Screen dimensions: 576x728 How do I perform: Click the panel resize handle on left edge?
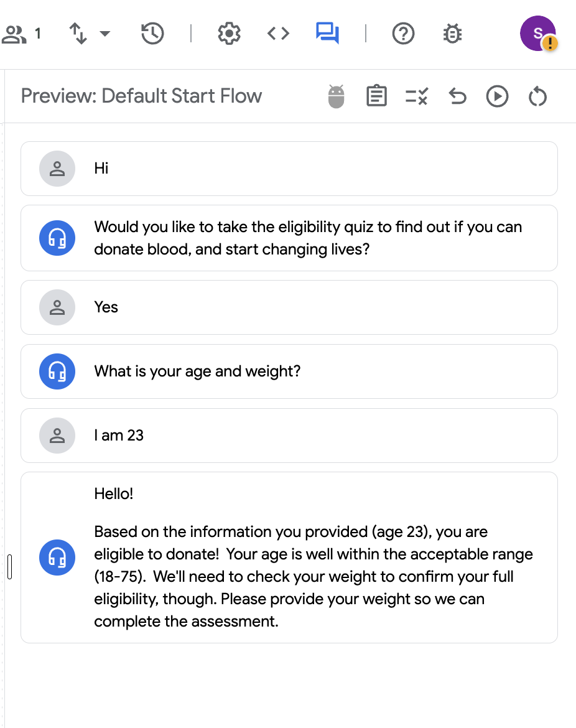[x=10, y=566]
